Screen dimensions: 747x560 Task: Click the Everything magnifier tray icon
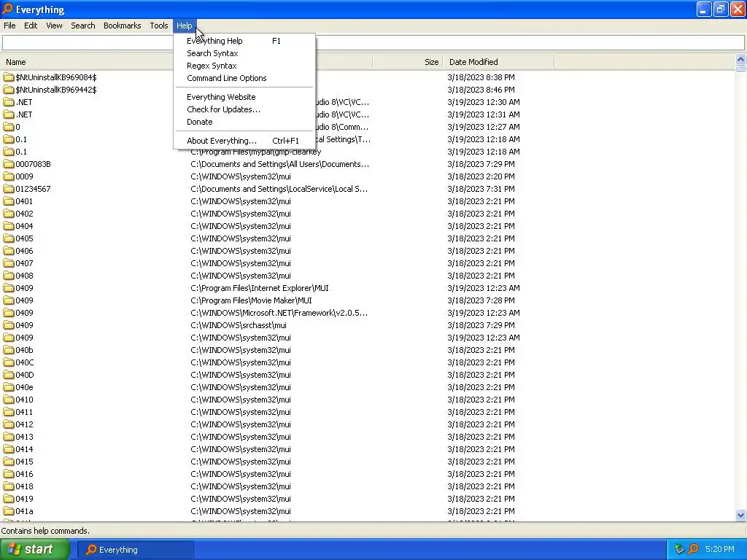[694, 549]
